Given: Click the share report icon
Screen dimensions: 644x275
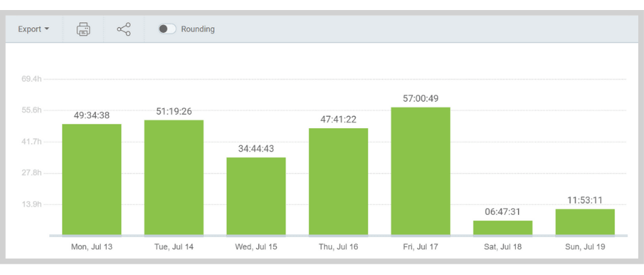Looking at the screenshot, I should [124, 29].
